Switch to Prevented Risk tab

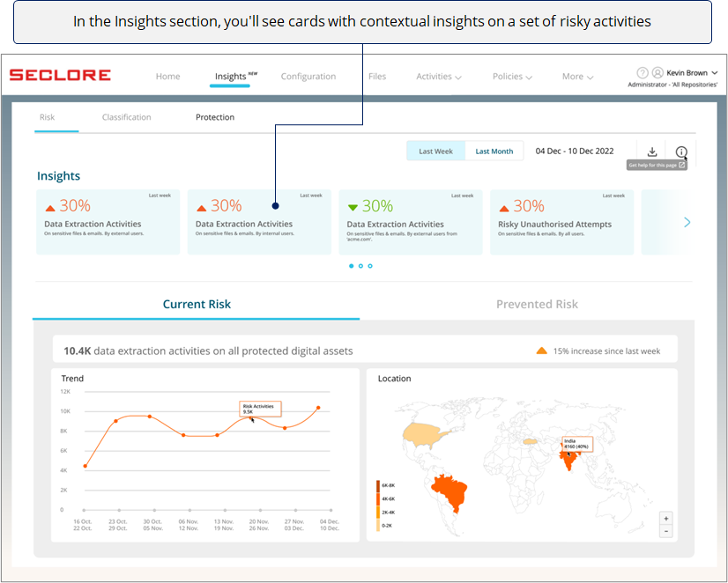pos(537,304)
